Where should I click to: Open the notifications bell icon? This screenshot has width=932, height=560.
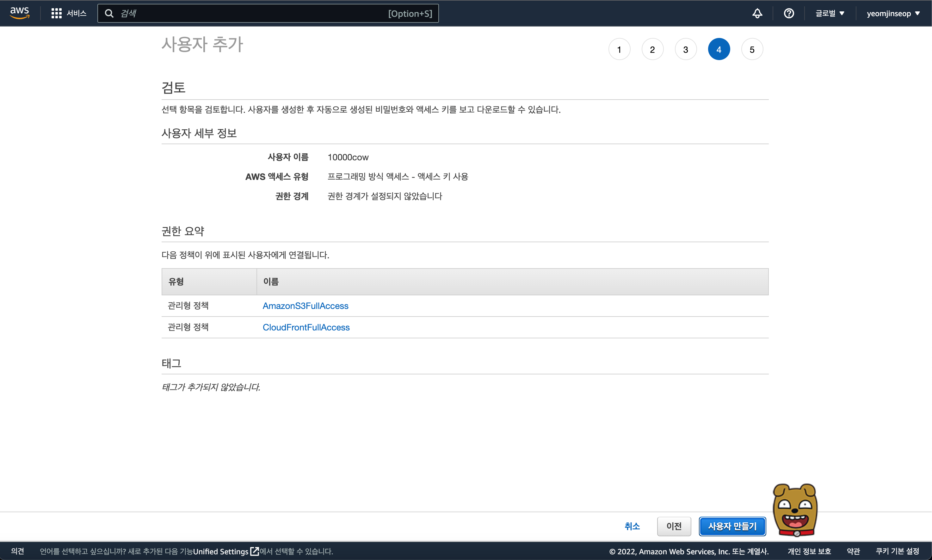click(757, 14)
